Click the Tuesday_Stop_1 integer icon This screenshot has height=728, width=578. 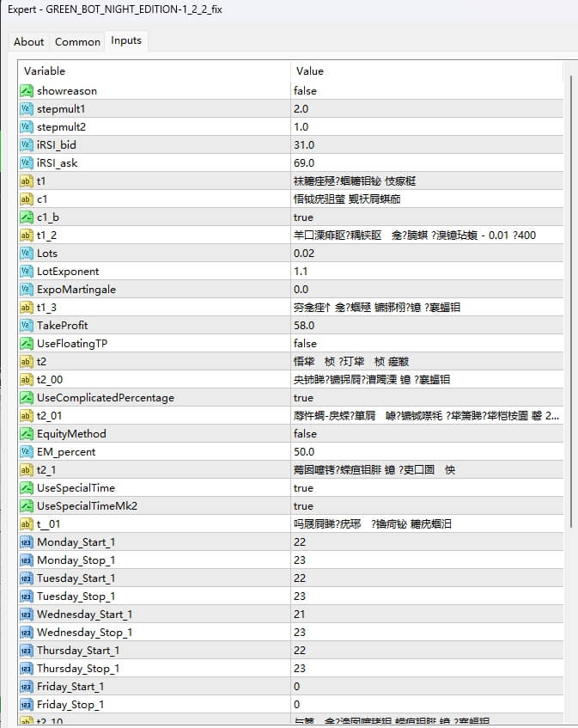(27, 596)
